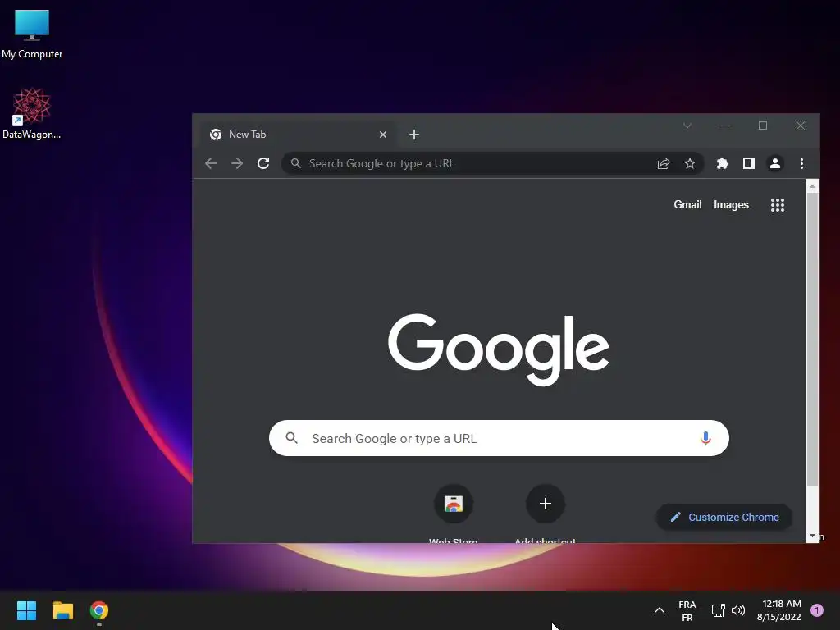Viewport: 840px width, 630px height.
Task: Minimize the Chrome window
Action: (x=725, y=126)
